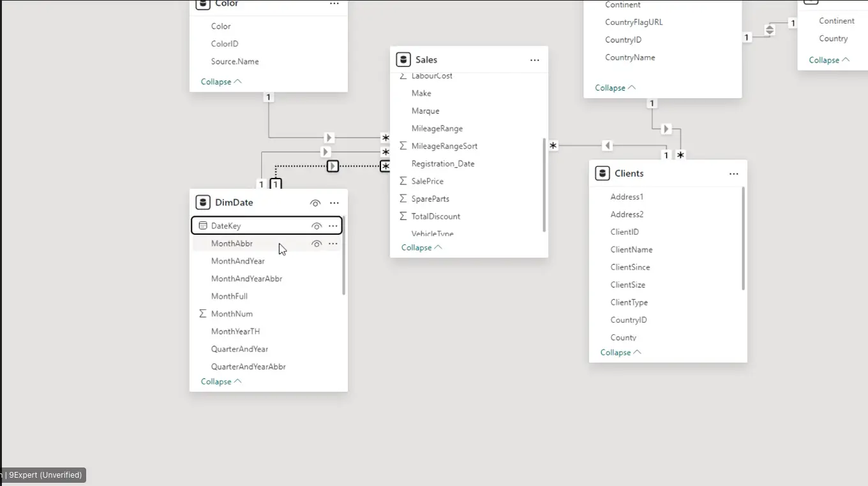The image size is (868, 486).
Task: Click the Sales-to-Clients relationship arrow icon
Action: click(x=607, y=146)
